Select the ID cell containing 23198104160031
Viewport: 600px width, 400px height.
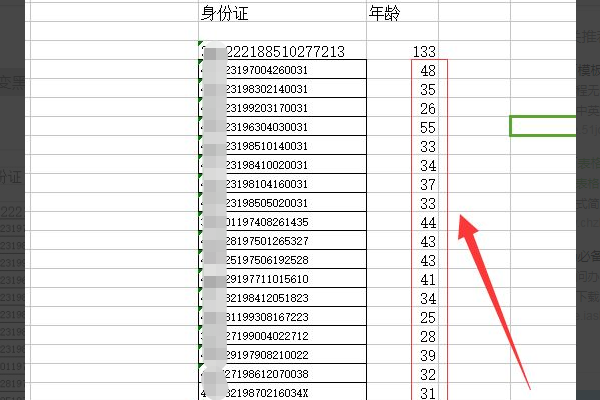(282, 183)
